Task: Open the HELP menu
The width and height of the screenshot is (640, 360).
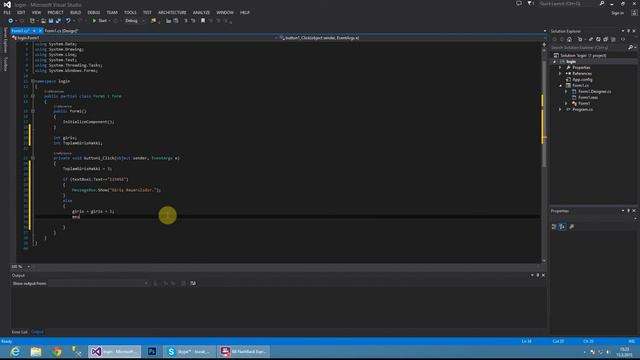Action: coord(245,13)
